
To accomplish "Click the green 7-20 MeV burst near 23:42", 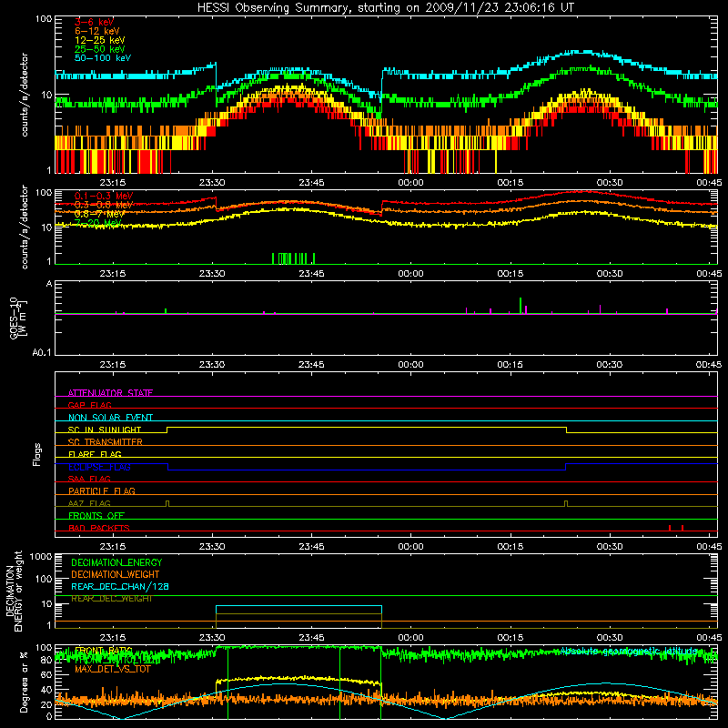I will point(293,258).
